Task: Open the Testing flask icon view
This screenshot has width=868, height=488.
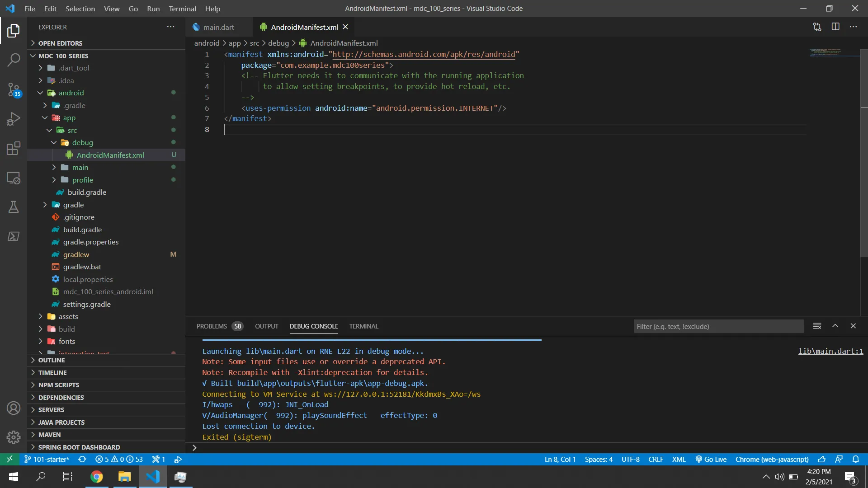Action: [x=14, y=207]
